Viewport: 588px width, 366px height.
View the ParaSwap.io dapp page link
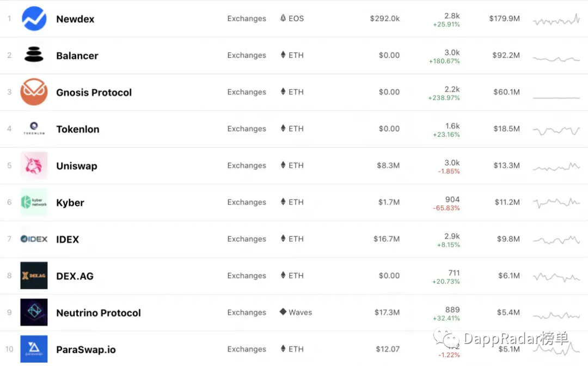tap(86, 350)
